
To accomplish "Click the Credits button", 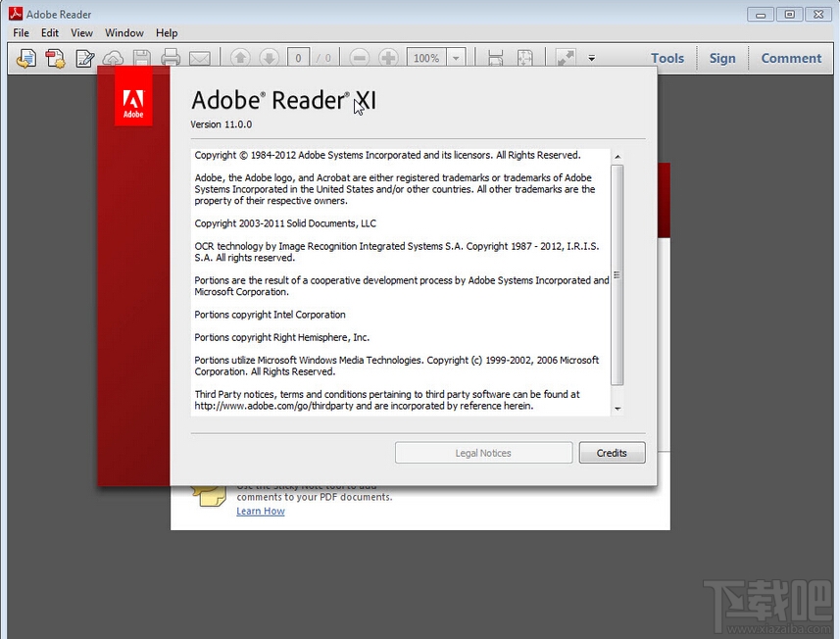I will click(612, 453).
